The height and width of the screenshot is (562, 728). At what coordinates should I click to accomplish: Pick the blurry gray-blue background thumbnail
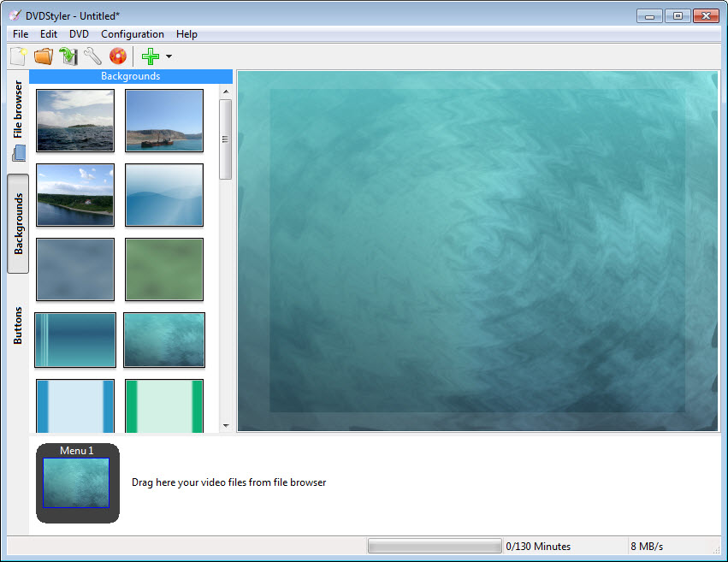click(75, 269)
